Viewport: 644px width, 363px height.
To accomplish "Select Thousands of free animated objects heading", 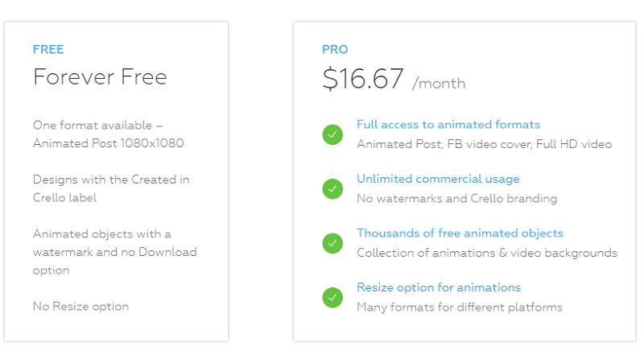I will (460, 233).
